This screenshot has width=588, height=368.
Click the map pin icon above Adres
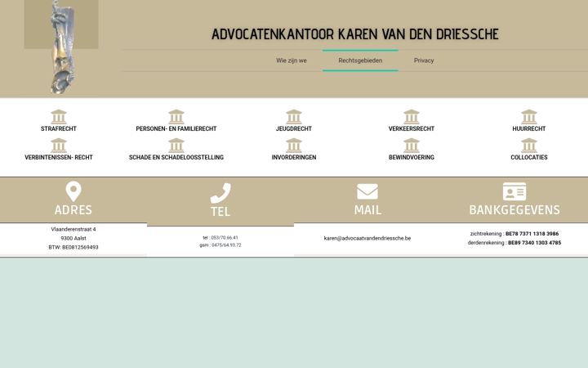pyautogui.click(x=73, y=191)
